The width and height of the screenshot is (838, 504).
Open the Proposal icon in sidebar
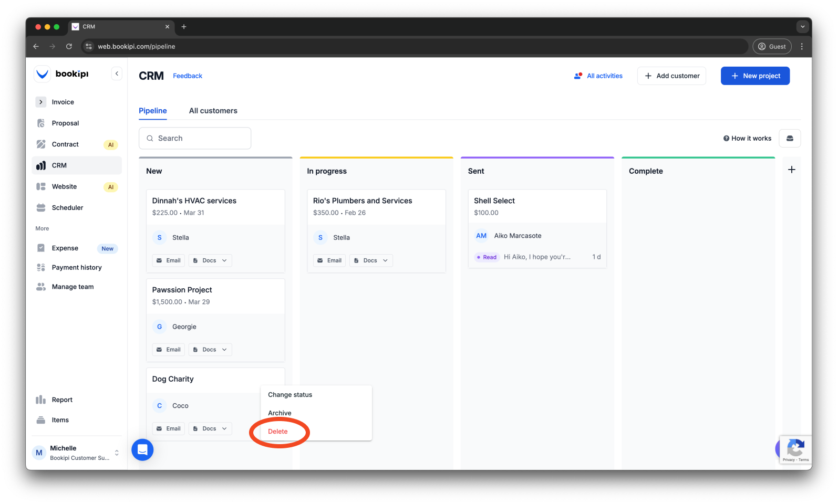pyautogui.click(x=41, y=123)
